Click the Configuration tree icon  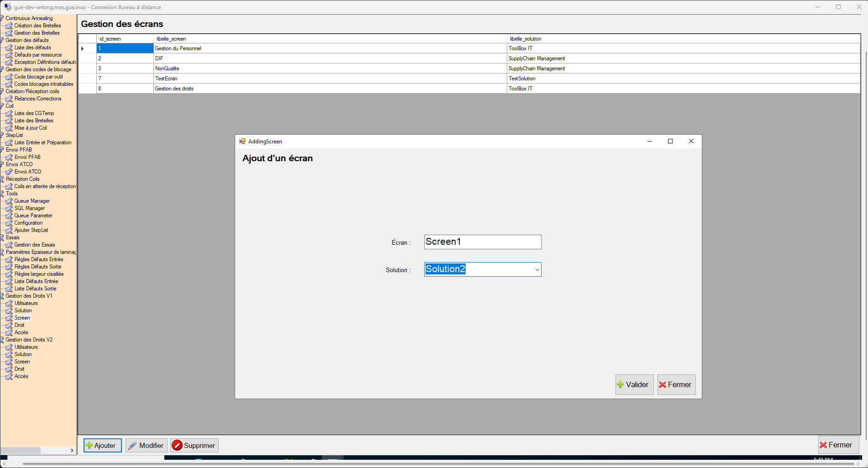tap(9, 223)
